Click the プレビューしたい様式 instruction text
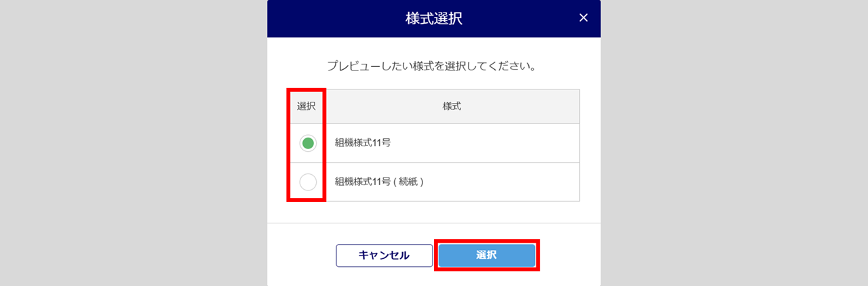This screenshot has height=286, width=868. (433, 66)
